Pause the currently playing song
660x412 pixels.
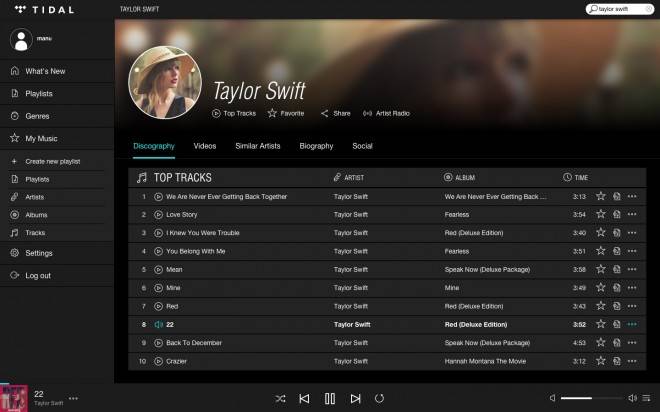pyautogui.click(x=330, y=398)
